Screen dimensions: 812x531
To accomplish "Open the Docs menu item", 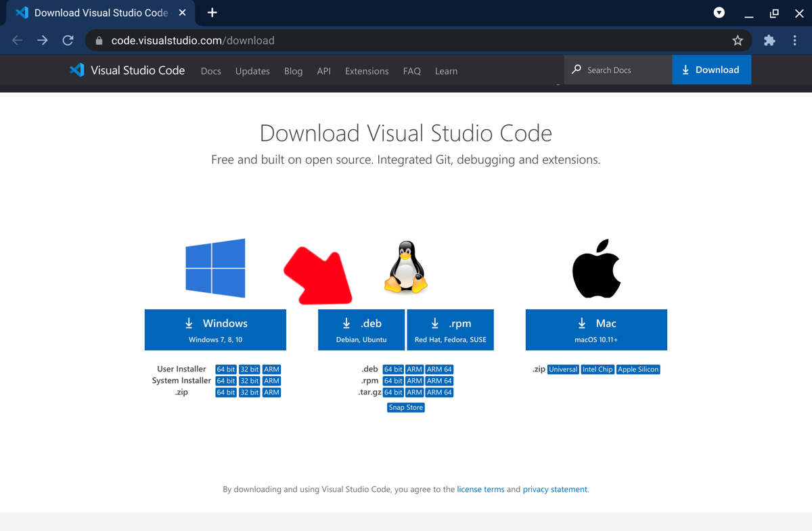I will [x=211, y=71].
